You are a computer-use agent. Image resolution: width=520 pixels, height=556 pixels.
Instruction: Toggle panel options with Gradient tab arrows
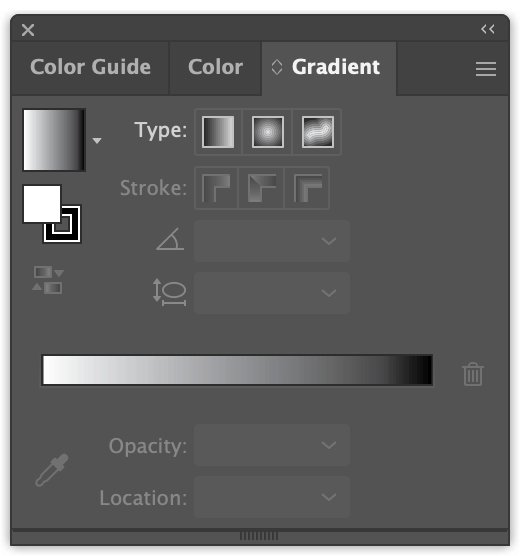pyautogui.click(x=277, y=67)
